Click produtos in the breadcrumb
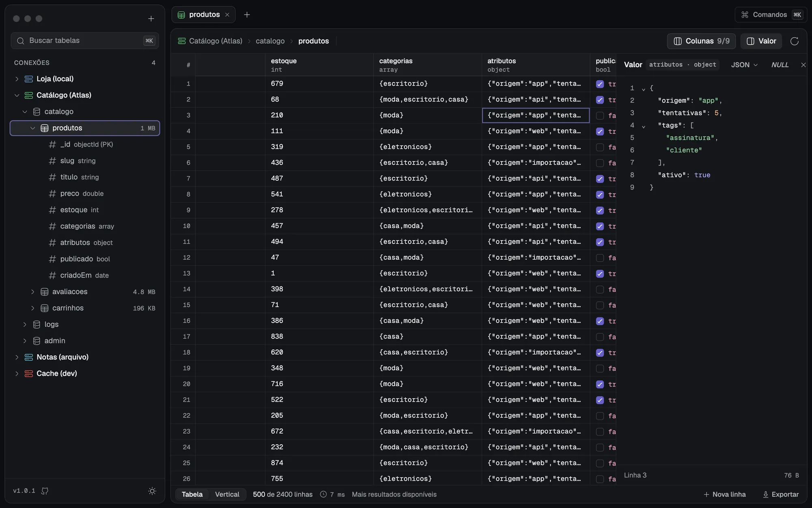 point(313,41)
